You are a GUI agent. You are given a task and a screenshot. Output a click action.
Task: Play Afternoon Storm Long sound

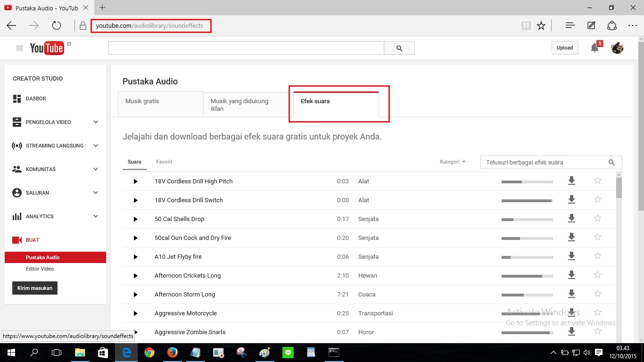point(135,295)
